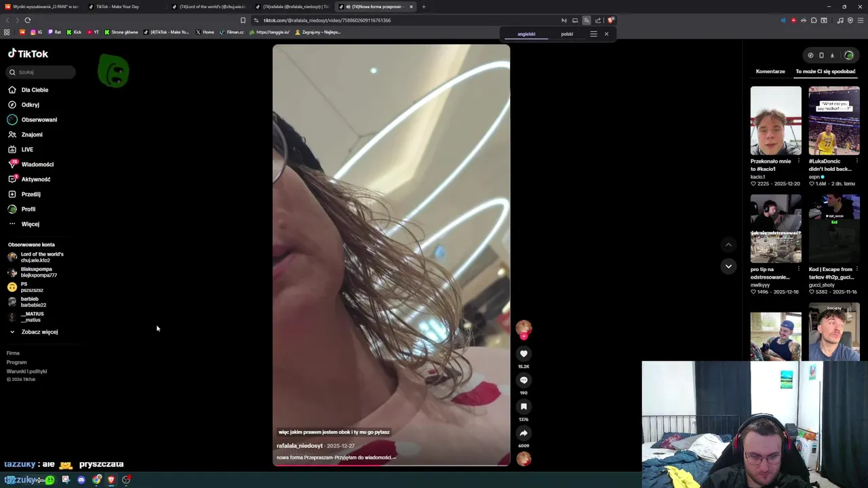Viewport: 868px width, 488px height.
Task: Open the Filman.cc bookmark
Action: click(x=231, y=32)
